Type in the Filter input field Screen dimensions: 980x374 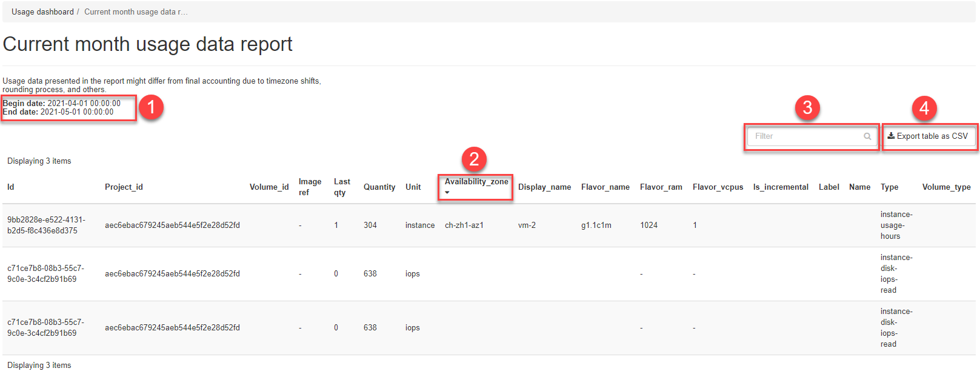tap(804, 136)
